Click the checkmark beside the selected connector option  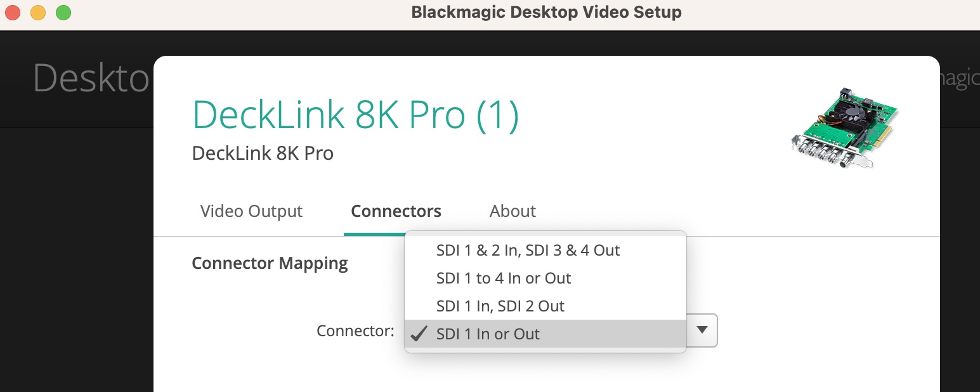(419, 334)
